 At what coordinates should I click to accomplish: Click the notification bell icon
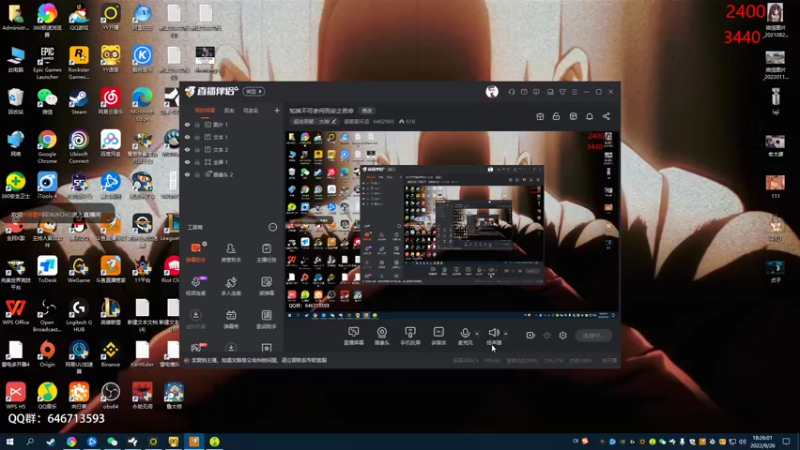(x=589, y=116)
